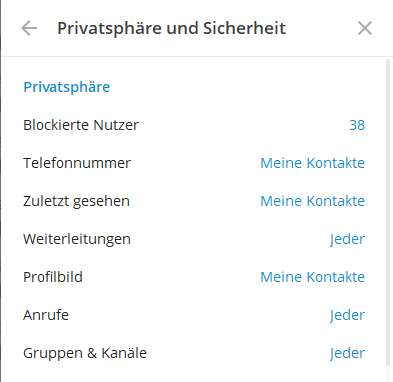
Task: Change Profilbild value Meine Kontakte
Action: (x=312, y=277)
